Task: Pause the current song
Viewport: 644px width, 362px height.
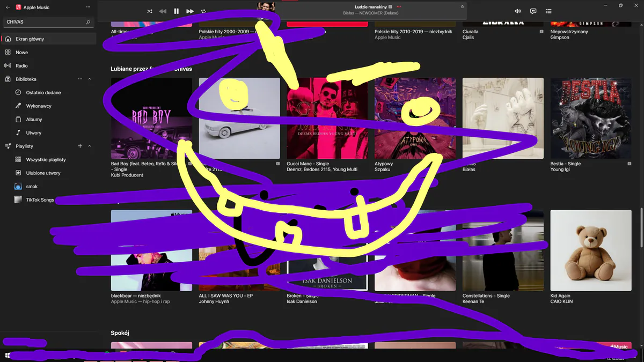Action: click(x=176, y=11)
